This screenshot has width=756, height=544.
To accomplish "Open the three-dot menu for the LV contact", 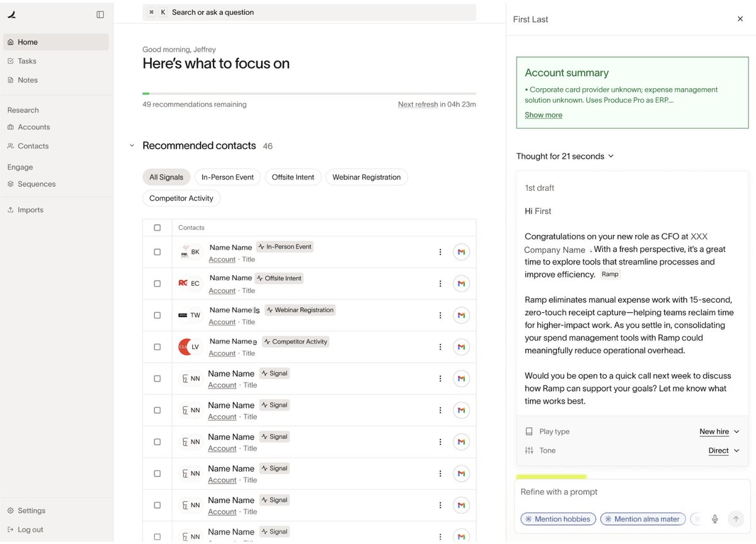I will [440, 347].
